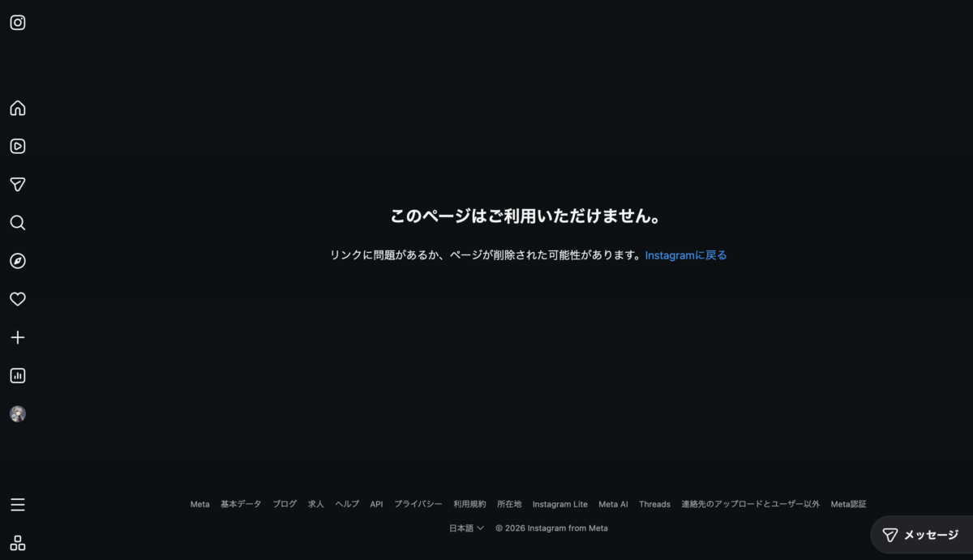
Task: Go to Home feed icon
Action: [18, 109]
